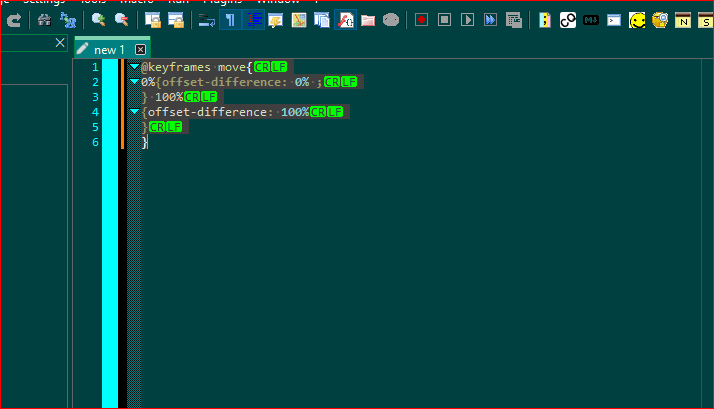Viewport: 714px width, 409px height.
Task: Click 'offset-difference: 0%' text on line 2
Action: (x=235, y=82)
